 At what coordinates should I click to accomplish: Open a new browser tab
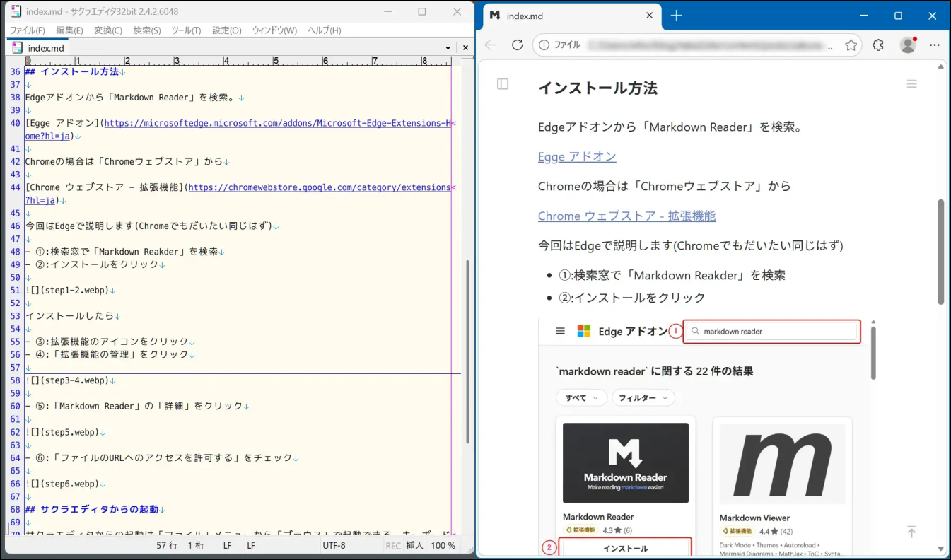[676, 16]
